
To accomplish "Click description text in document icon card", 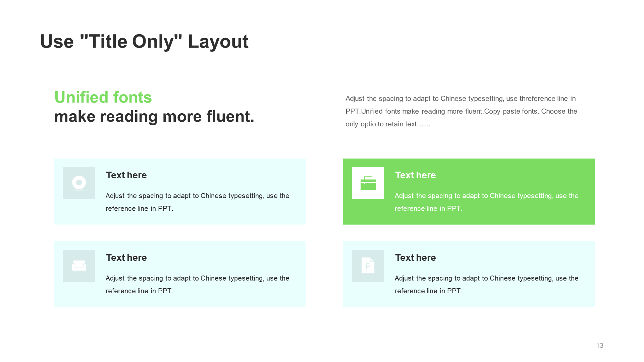I will [487, 285].
